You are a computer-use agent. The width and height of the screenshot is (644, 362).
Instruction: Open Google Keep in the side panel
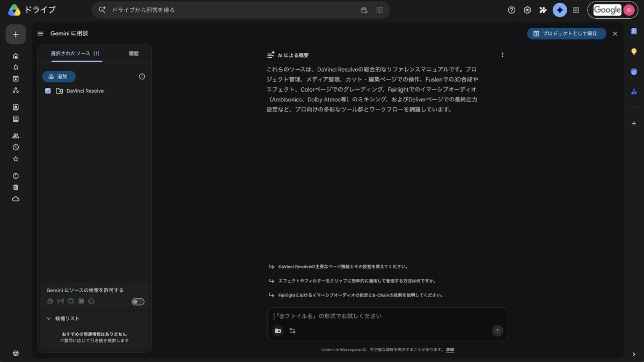pos(634,51)
